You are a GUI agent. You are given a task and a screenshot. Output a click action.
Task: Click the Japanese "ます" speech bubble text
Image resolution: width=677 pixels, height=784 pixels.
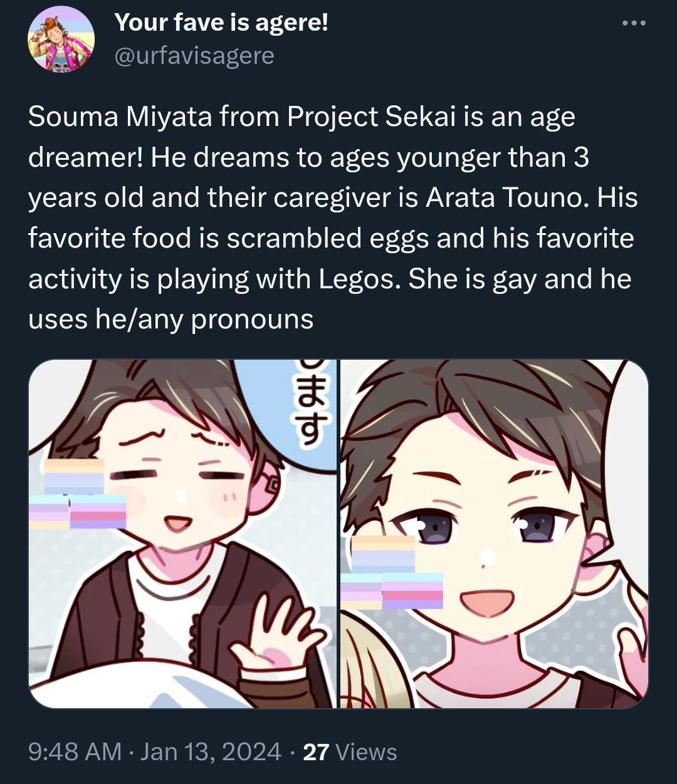pos(315,407)
